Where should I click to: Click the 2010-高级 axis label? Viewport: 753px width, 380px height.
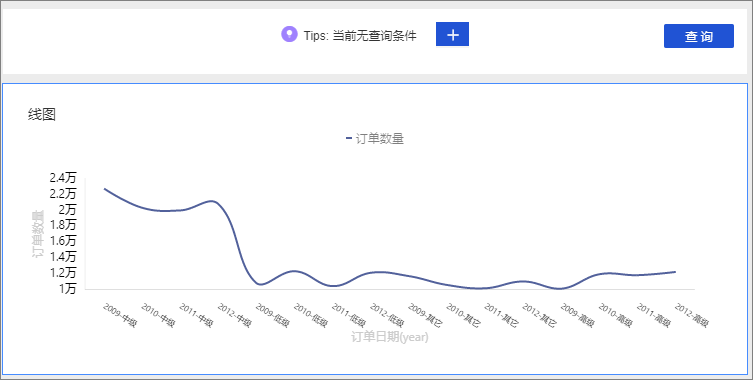(616, 315)
